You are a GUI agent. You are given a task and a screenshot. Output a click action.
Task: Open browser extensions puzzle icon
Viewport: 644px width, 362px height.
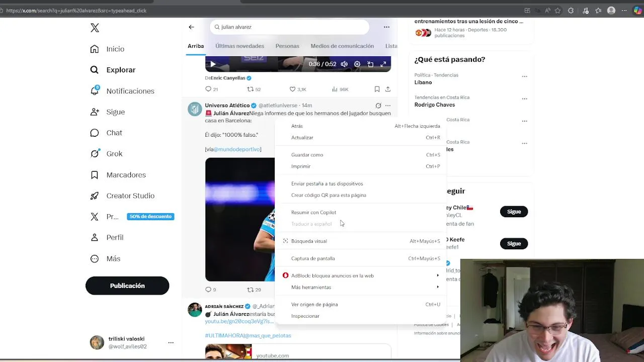point(571,11)
